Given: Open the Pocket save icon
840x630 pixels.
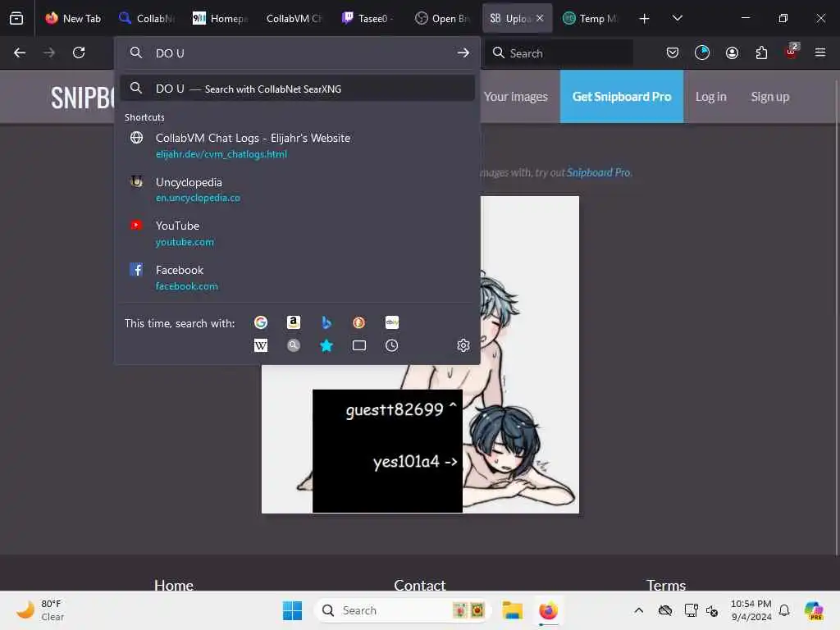Looking at the screenshot, I should (x=673, y=52).
